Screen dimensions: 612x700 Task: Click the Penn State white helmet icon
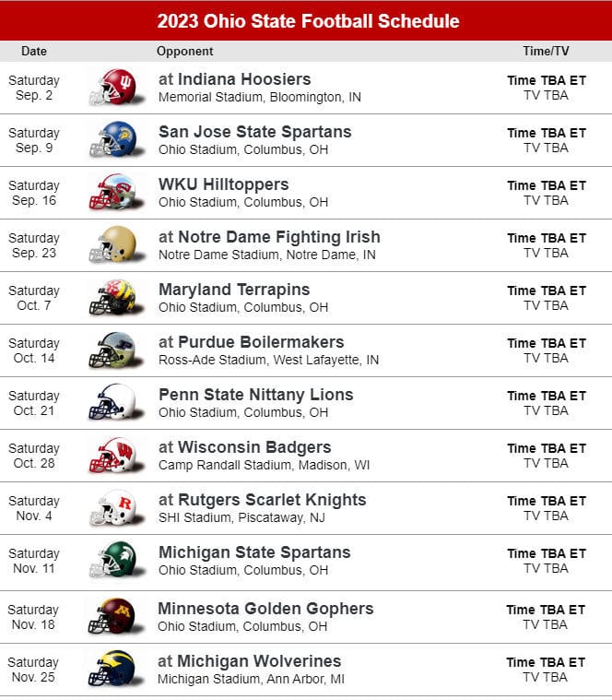click(113, 403)
